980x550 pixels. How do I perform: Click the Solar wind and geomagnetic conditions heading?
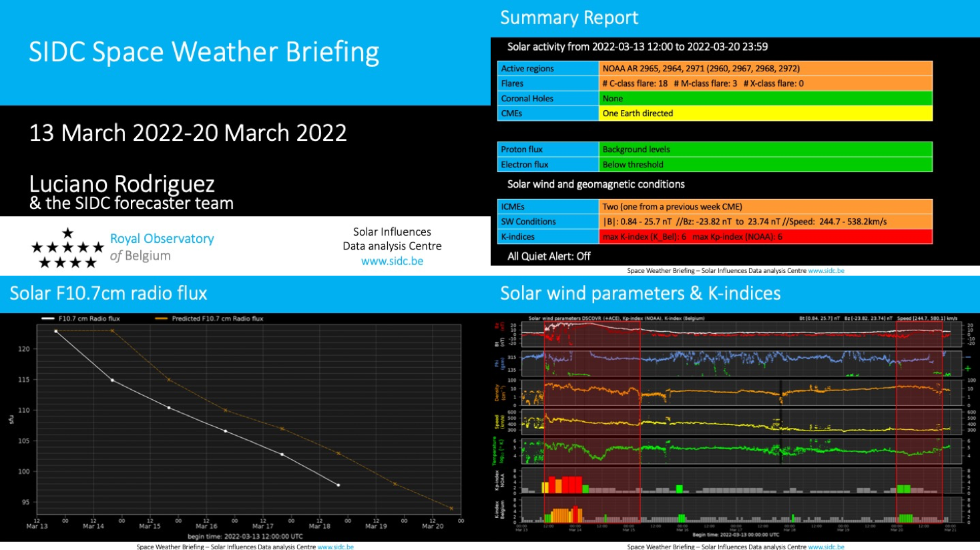click(x=596, y=184)
